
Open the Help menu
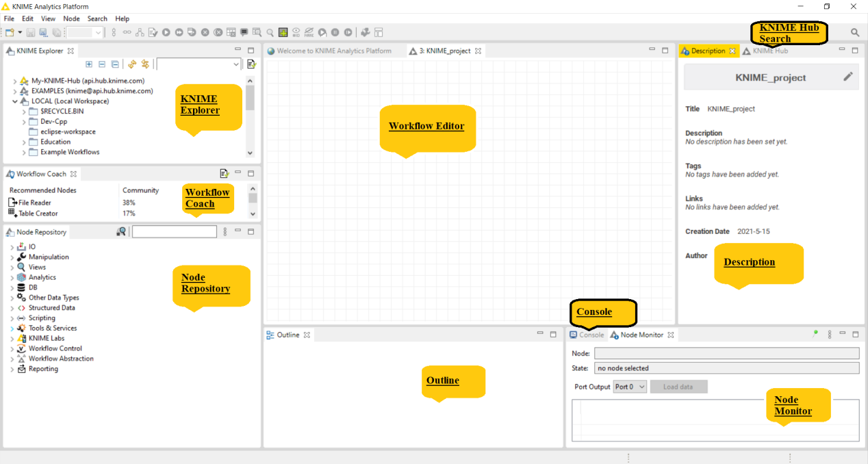(122, 18)
